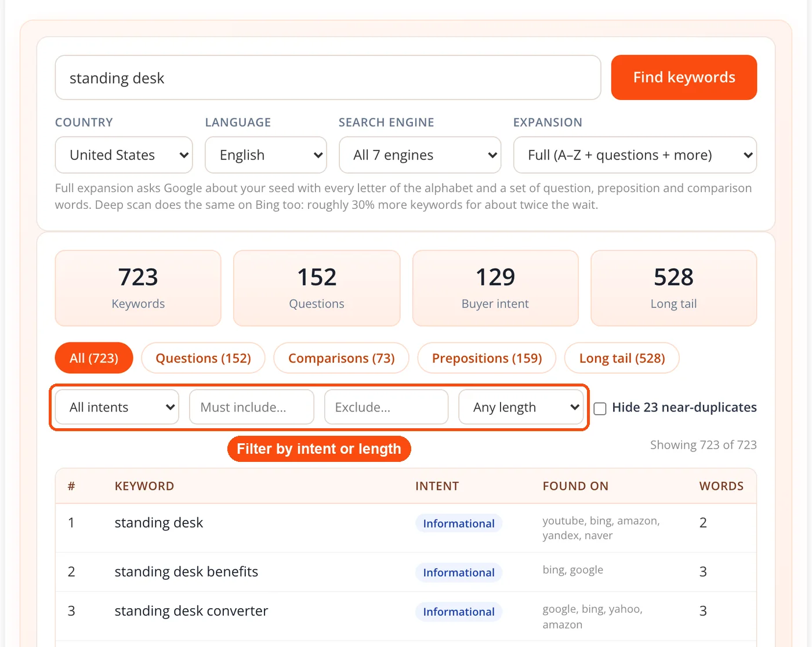The height and width of the screenshot is (647, 812).
Task: Expand the Any length dropdown
Action: click(x=521, y=407)
